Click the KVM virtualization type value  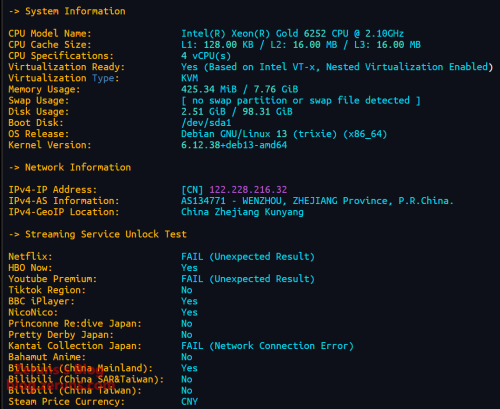tap(189, 78)
